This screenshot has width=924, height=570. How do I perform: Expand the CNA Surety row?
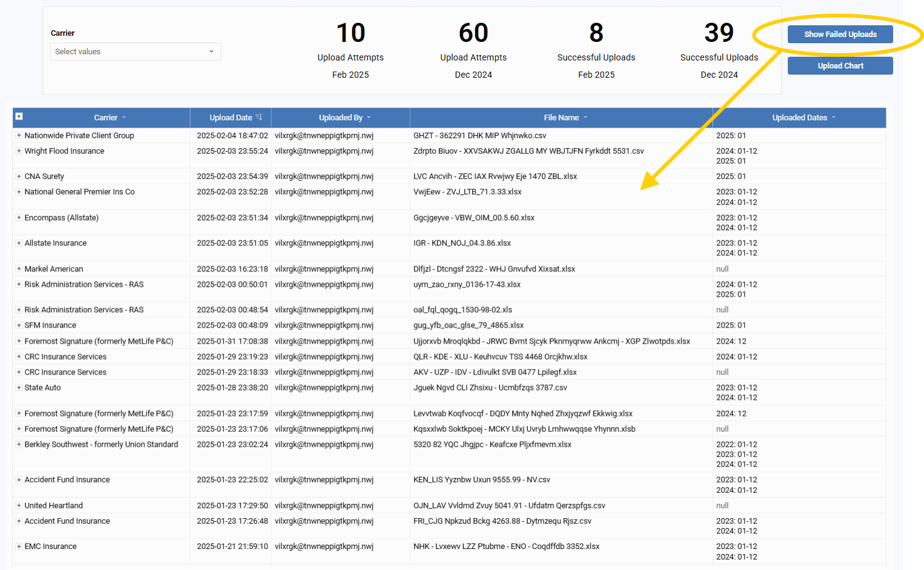(x=19, y=176)
